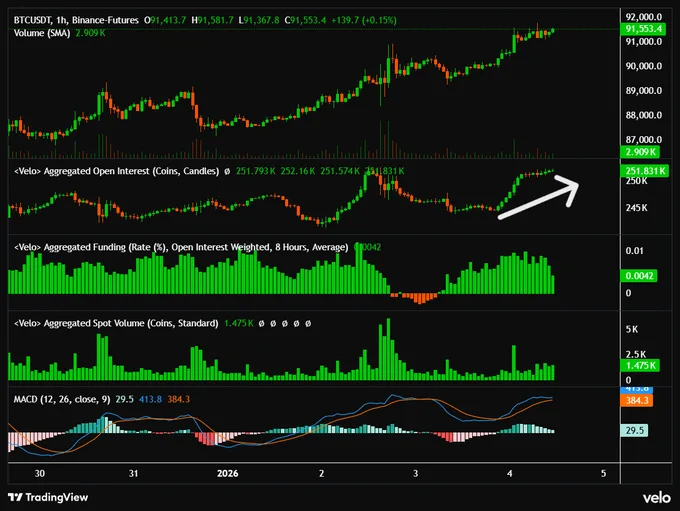Viewport: 680px width, 511px height.
Task: Click the 1.475K value in spot volume legend
Action: coord(239,323)
